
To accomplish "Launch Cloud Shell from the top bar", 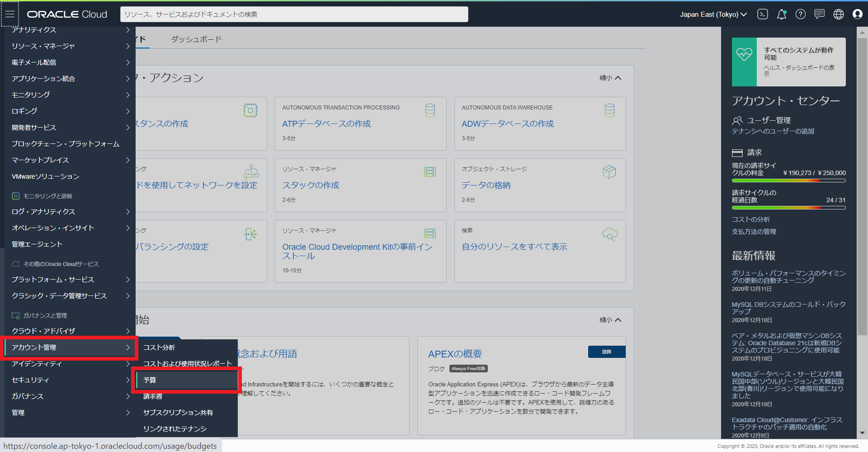I will [763, 14].
